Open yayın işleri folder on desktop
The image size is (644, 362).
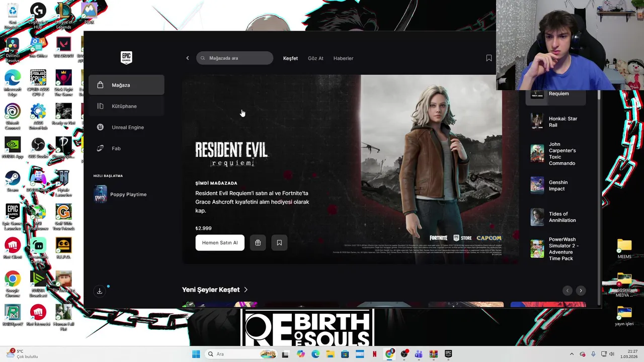click(x=624, y=316)
